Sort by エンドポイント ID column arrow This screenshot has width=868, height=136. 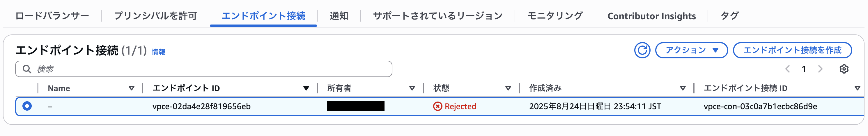pos(306,88)
